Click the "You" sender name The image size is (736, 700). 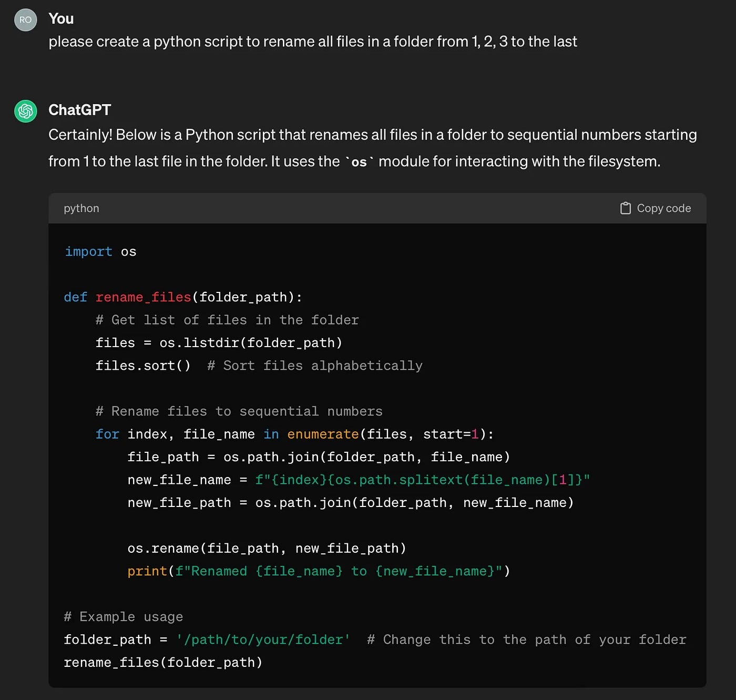[61, 19]
